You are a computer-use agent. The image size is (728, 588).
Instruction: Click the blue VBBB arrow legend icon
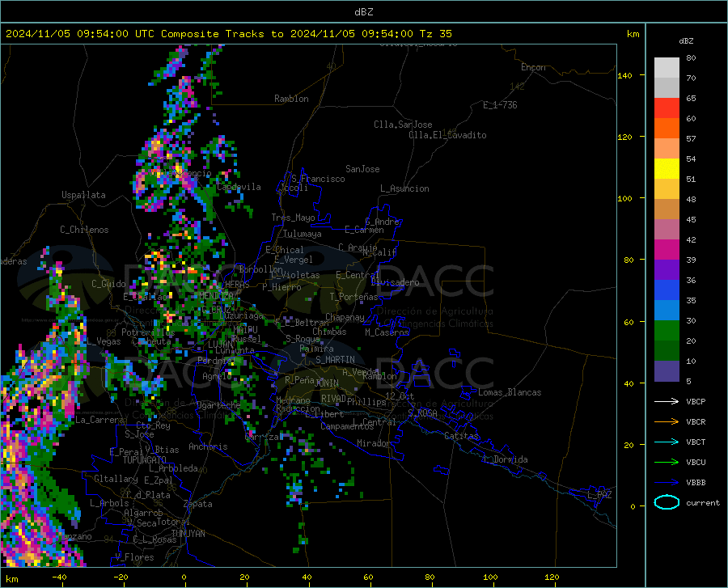click(667, 483)
